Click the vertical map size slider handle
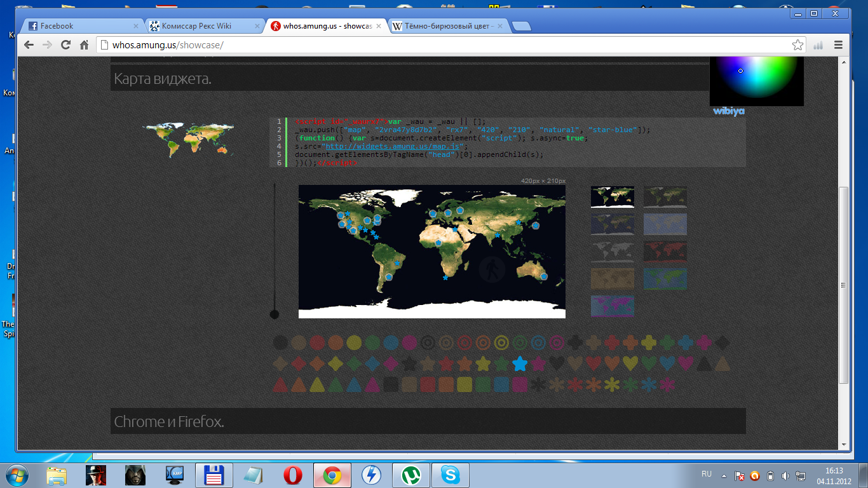 pos(275,314)
